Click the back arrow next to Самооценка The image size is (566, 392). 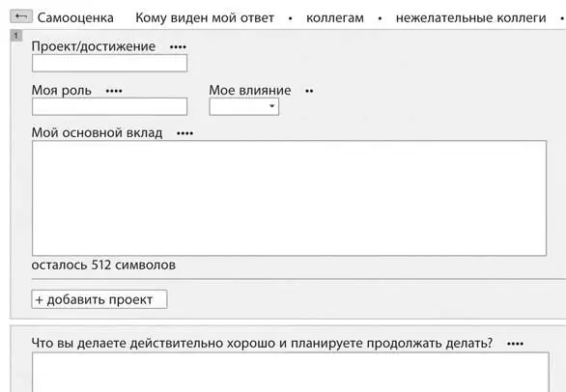pyautogui.click(x=21, y=16)
